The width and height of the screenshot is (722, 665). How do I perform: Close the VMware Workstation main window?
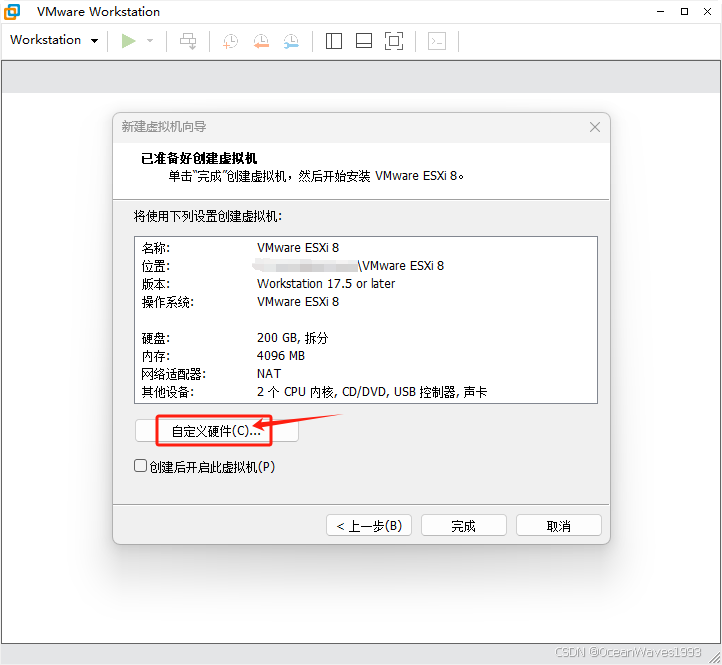click(x=708, y=12)
